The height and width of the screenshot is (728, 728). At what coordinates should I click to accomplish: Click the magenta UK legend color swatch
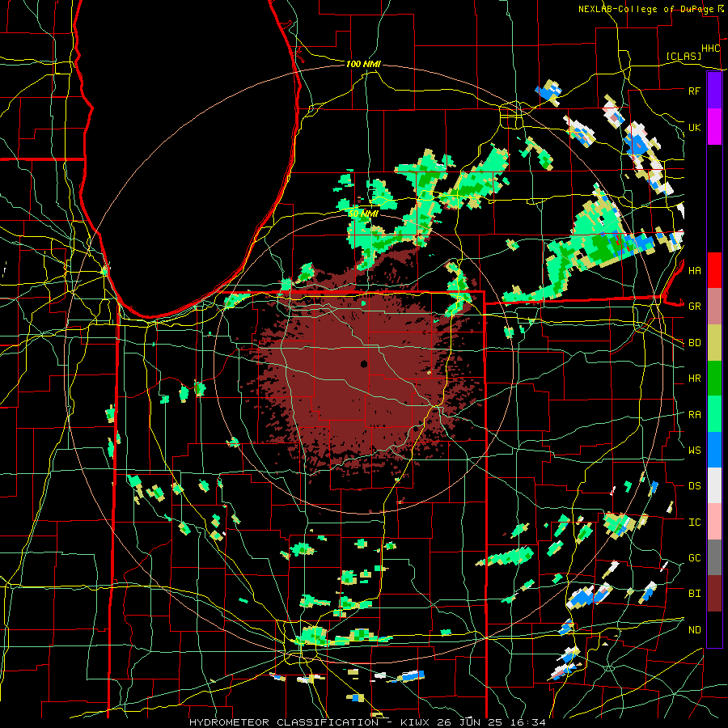point(714,127)
